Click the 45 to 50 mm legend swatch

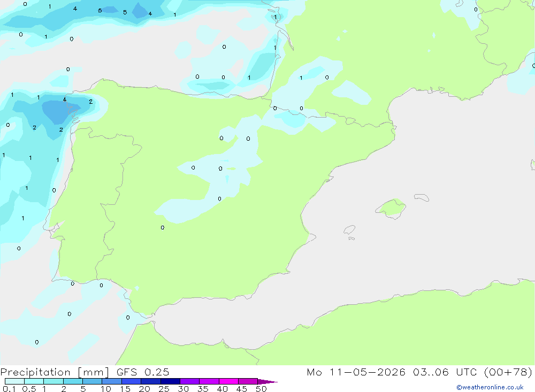[x=248, y=381]
